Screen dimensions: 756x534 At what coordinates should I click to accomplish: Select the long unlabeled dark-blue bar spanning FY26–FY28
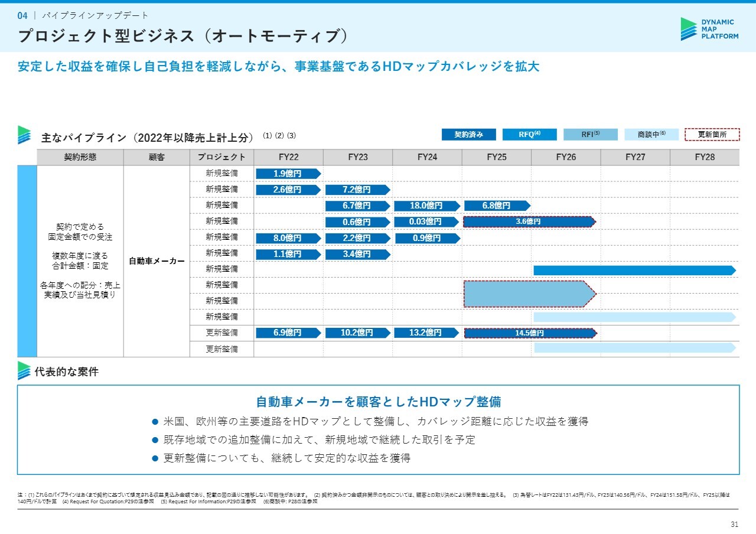point(635,270)
